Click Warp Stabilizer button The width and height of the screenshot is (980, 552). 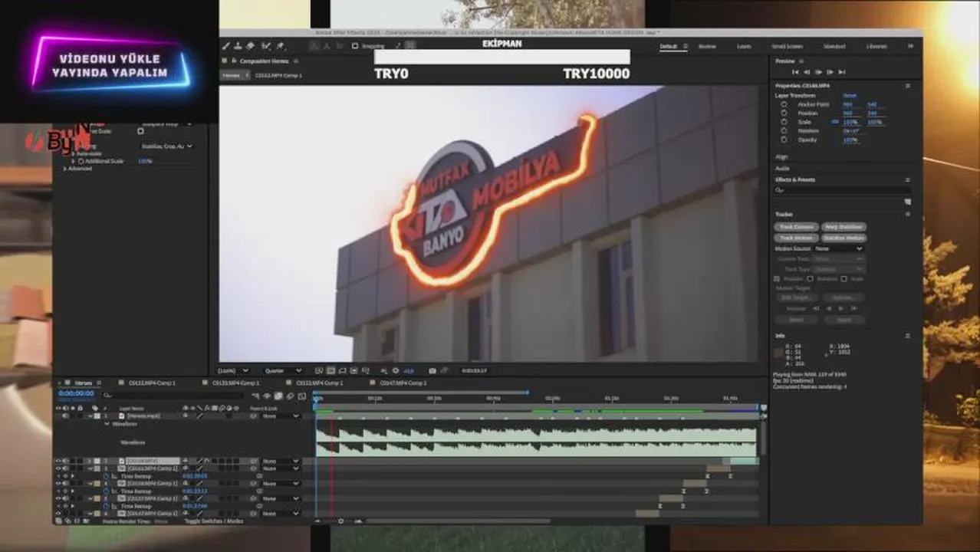(x=844, y=227)
